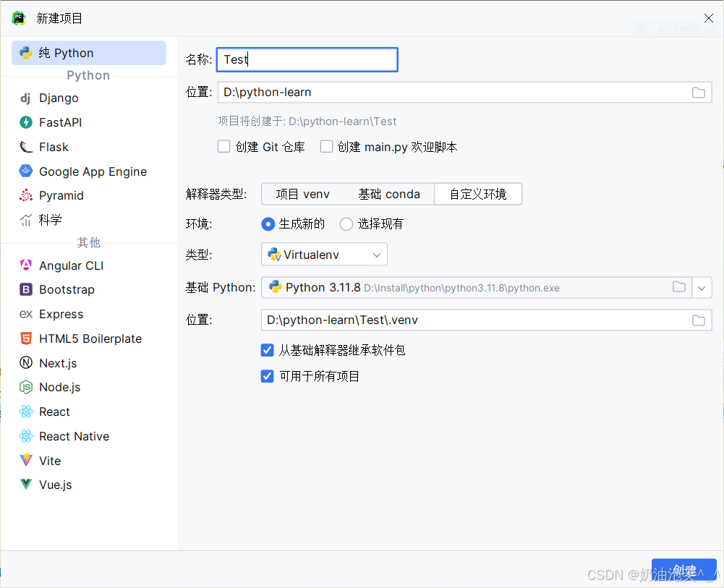724x588 pixels.
Task: Browse folder for project location D:\python-learn
Action: point(699,93)
